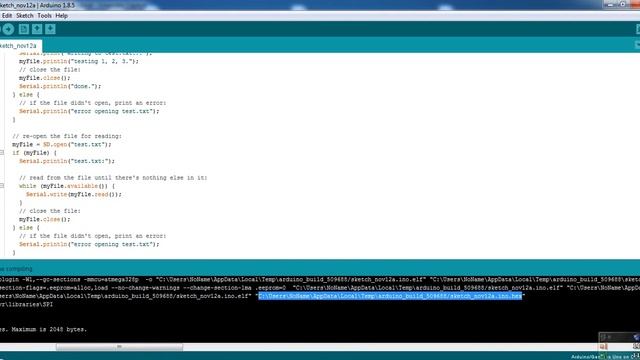This screenshot has width=640, height=360.
Task: Minimize the Arduino window
Action: (x=611, y=4)
